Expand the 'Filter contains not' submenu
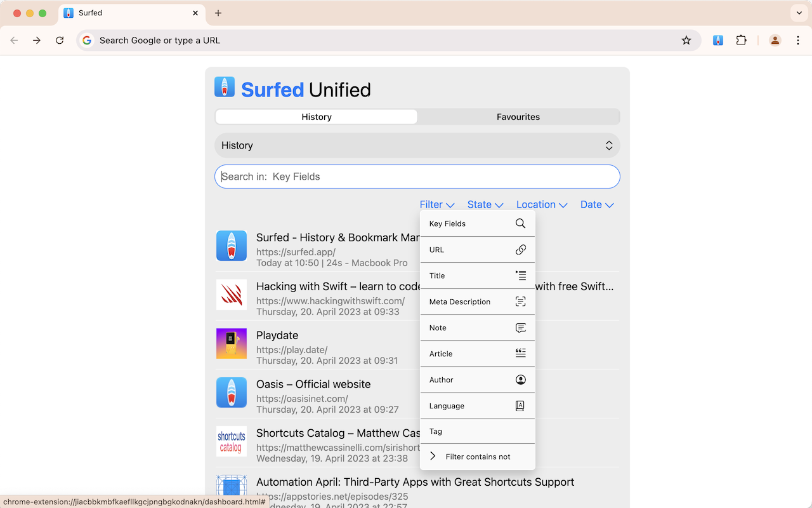 click(478, 457)
